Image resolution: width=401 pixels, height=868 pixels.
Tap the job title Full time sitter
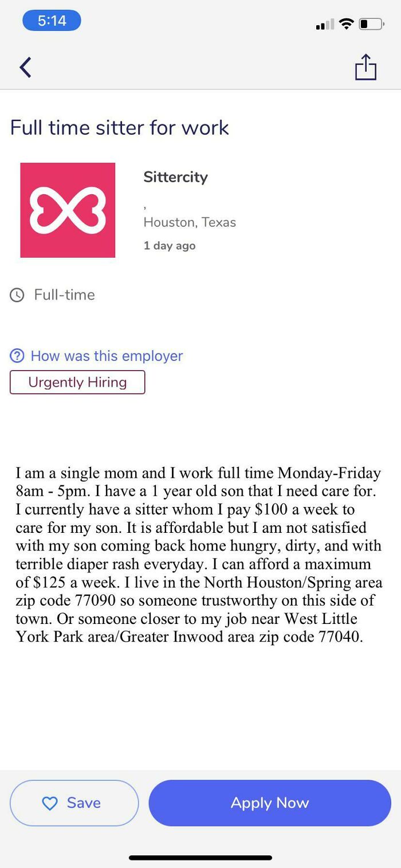tap(119, 127)
